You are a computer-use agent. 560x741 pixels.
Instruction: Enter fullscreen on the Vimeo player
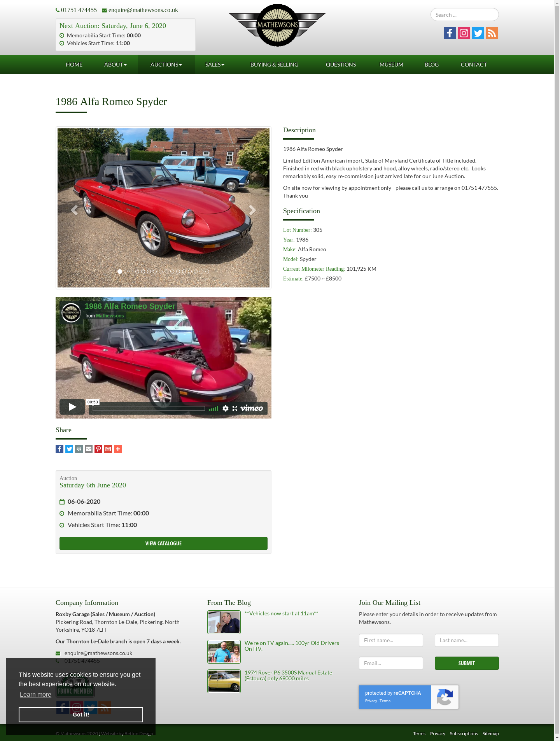[235, 408]
